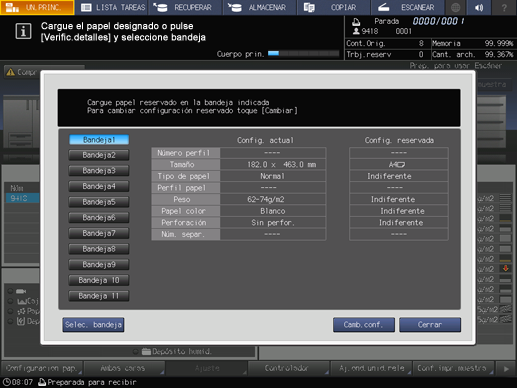The width and height of the screenshot is (517, 388).
Task: Click Config. actual column header
Action: click(x=265, y=140)
